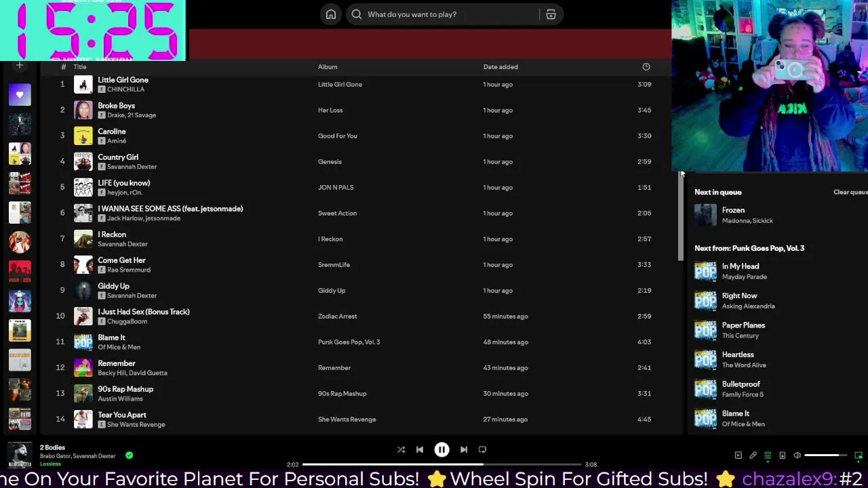Image resolution: width=868 pixels, height=488 pixels.
Task: Click the Come Get Her cover thumbnail
Action: tap(83, 264)
